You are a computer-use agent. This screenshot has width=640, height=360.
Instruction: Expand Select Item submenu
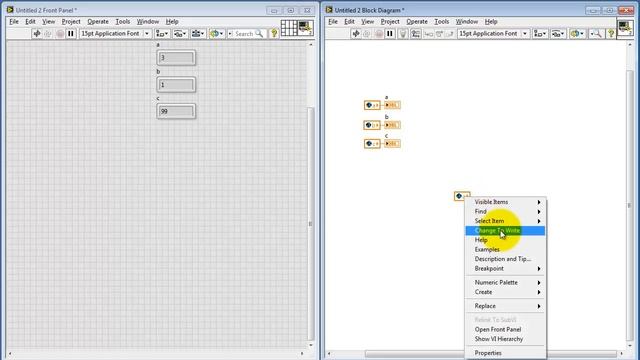coord(505,221)
